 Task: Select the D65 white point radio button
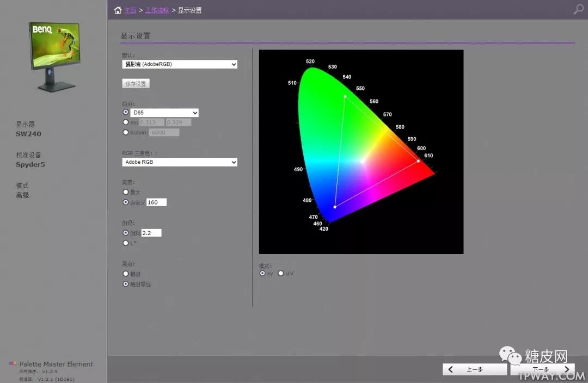126,112
